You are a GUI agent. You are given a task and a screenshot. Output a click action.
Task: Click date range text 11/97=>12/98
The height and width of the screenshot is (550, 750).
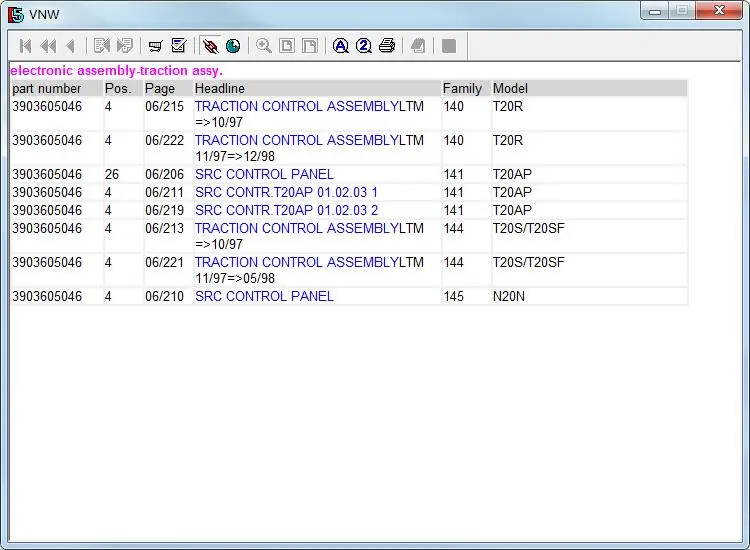[235, 156]
